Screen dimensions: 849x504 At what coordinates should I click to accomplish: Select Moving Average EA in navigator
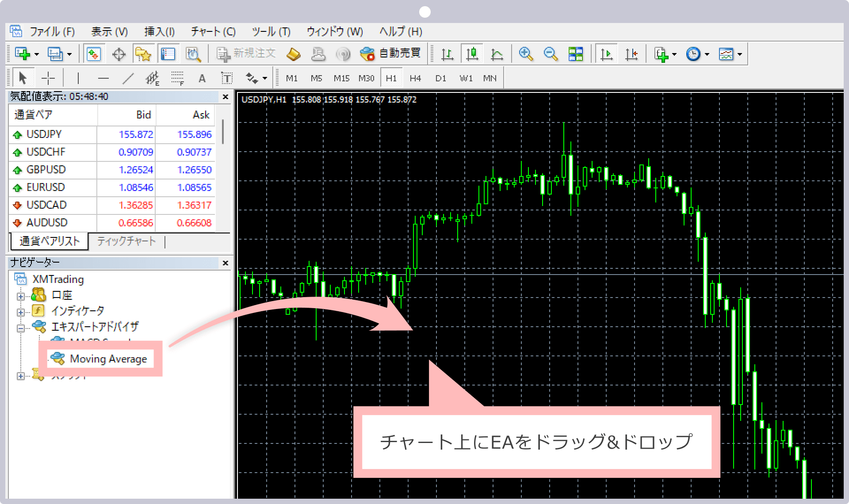coord(101,358)
